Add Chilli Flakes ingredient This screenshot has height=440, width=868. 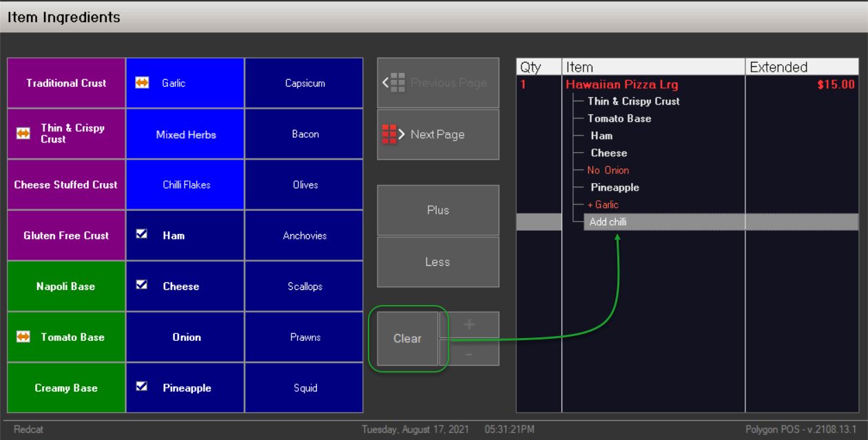pyautogui.click(x=185, y=185)
